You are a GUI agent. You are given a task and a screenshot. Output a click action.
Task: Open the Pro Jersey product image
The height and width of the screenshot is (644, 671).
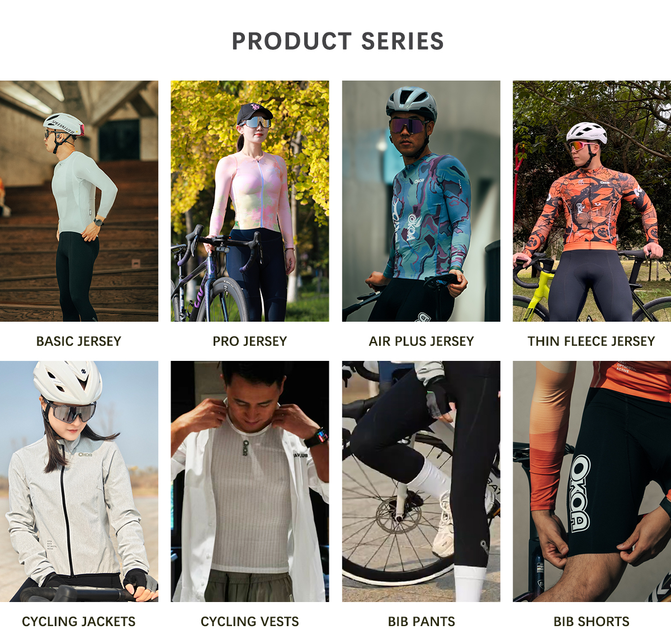coord(250,201)
